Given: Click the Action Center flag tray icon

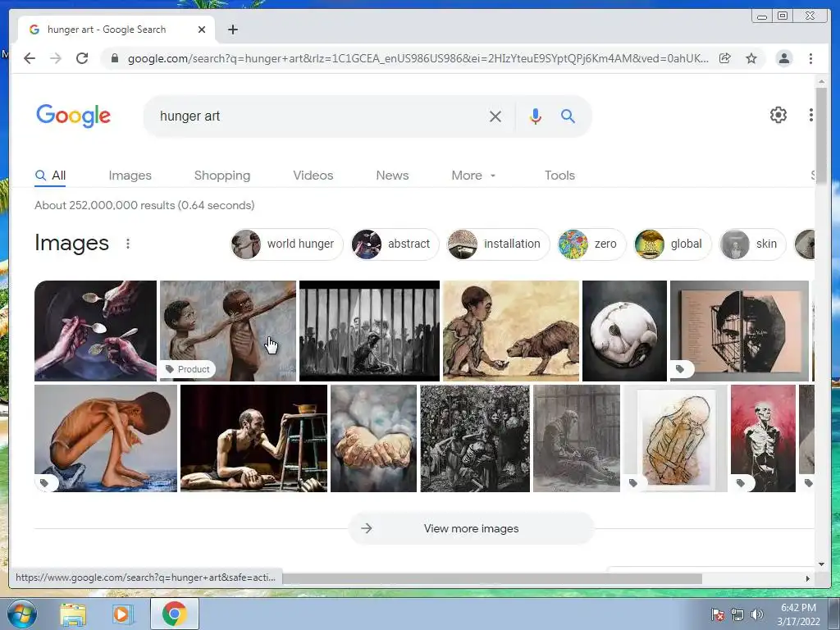Looking at the screenshot, I should [718, 614].
